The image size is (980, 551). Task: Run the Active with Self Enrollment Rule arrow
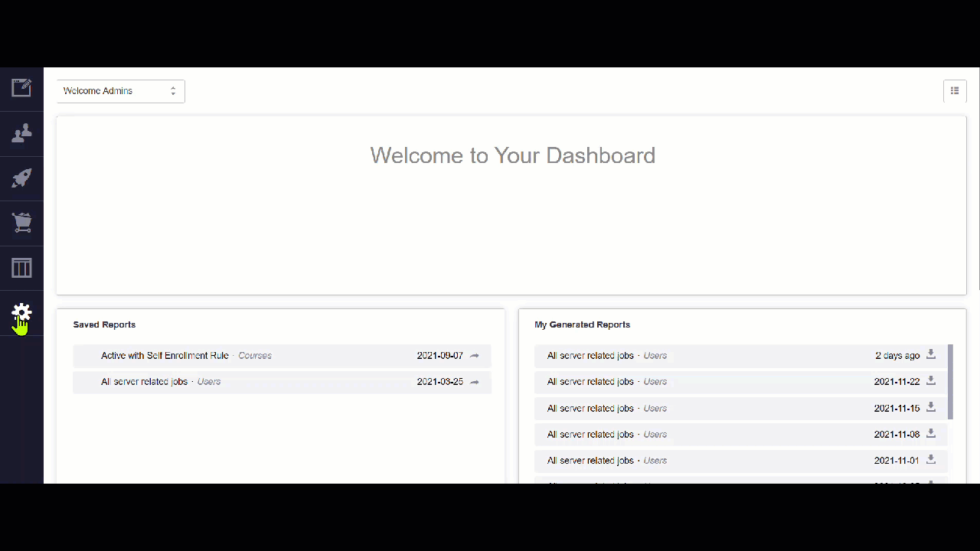pyautogui.click(x=475, y=356)
